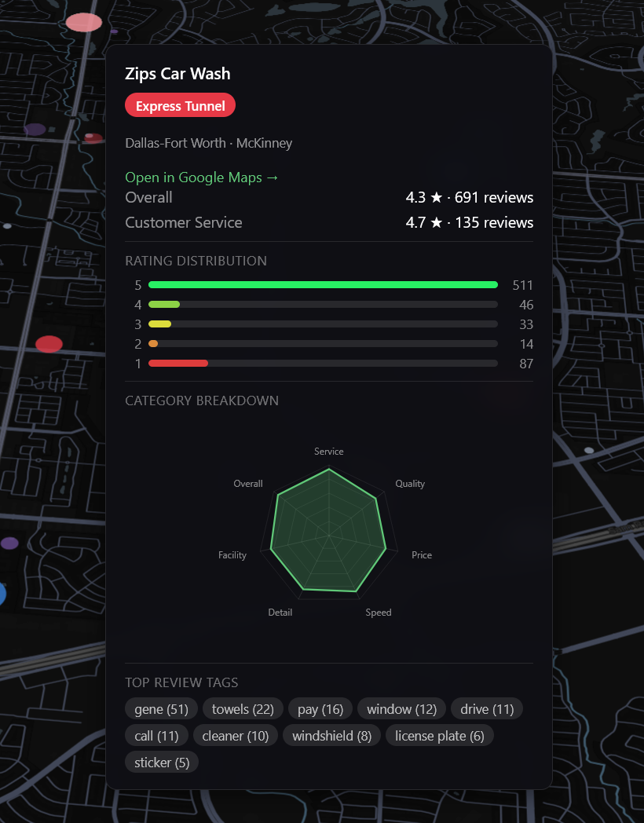The image size is (644, 823).
Task: Click the Quality axis label on radar chart
Action: (x=410, y=484)
